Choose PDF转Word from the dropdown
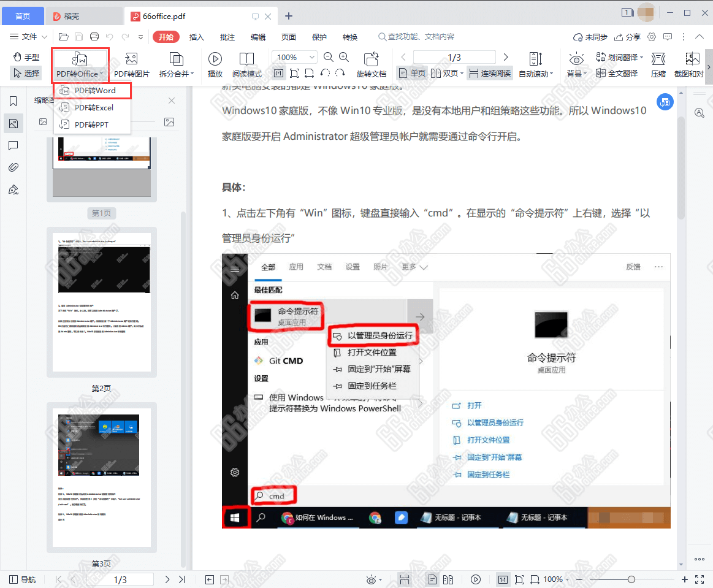The image size is (713, 588). pyautogui.click(x=93, y=91)
